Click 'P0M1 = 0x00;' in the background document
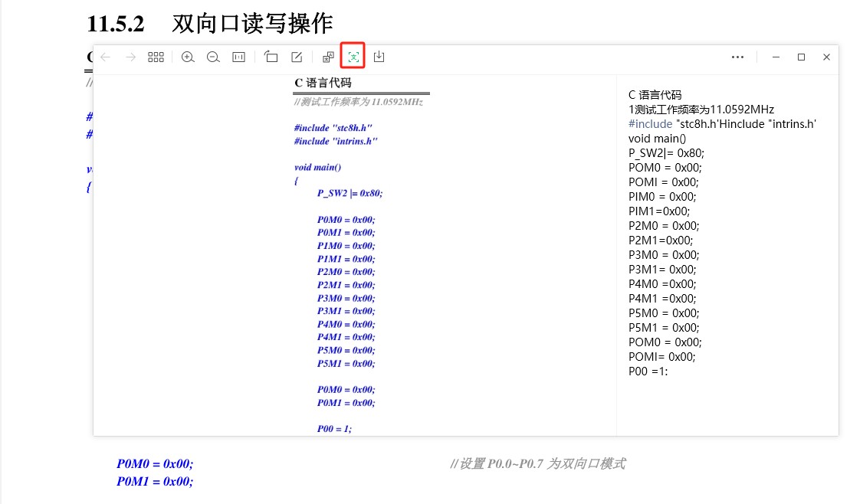Image resolution: width=850 pixels, height=504 pixels. click(155, 481)
